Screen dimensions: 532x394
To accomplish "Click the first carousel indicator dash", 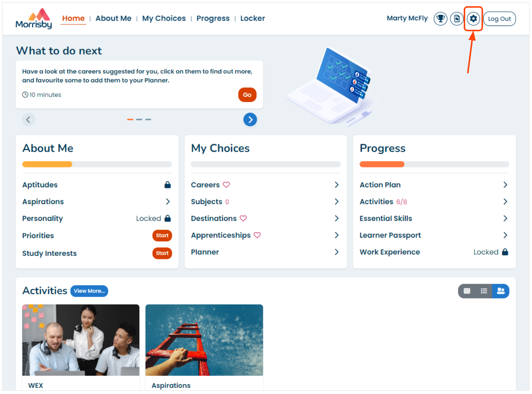I will pos(130,119).
